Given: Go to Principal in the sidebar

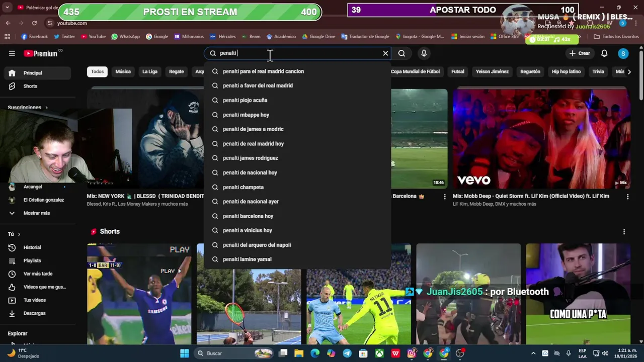Looking at the screenshot, I should click(x=38, y=73).
